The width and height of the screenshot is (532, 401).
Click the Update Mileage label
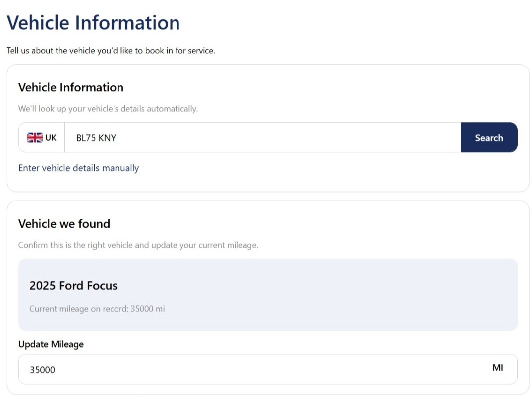(51, 344)
